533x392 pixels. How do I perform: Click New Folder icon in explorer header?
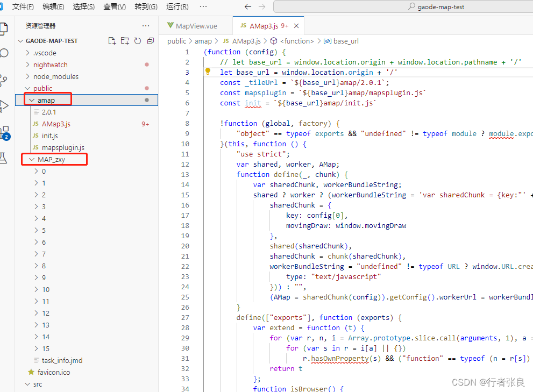click(x=125, y=41)
